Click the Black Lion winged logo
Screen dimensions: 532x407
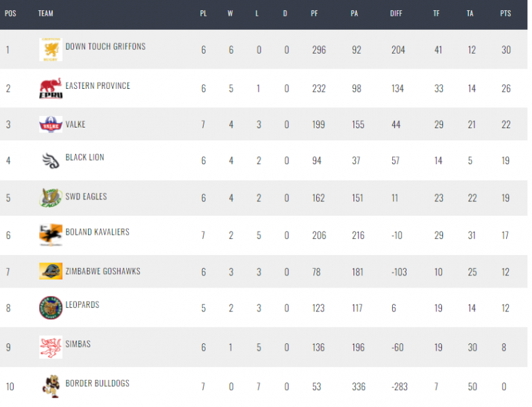[50, 160]
